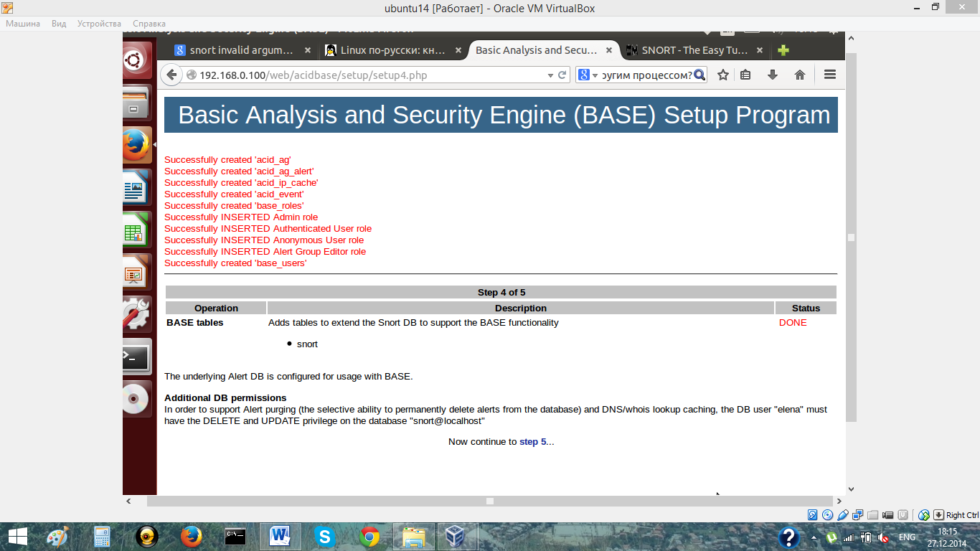
Task: Launch LibreOffice Impress from launcher
Action: [137, 272]
